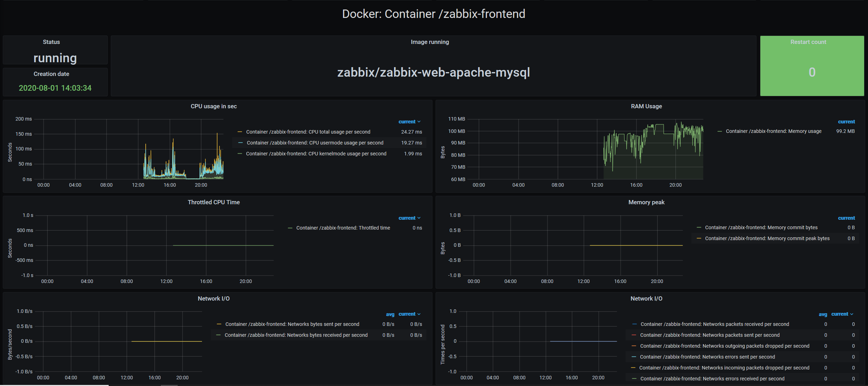
Task: Sort CPU usage legend by current column
Action: (x=407, y=122)
